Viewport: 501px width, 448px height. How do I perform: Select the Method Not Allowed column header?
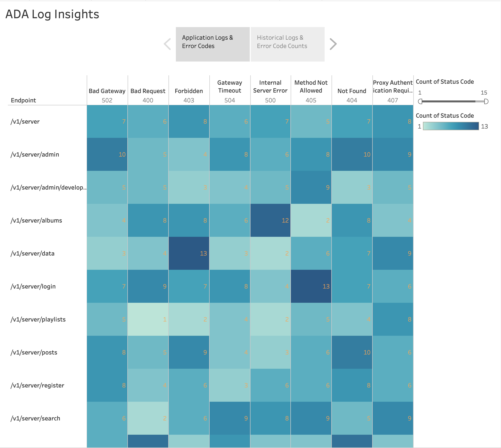pos(311,87)
